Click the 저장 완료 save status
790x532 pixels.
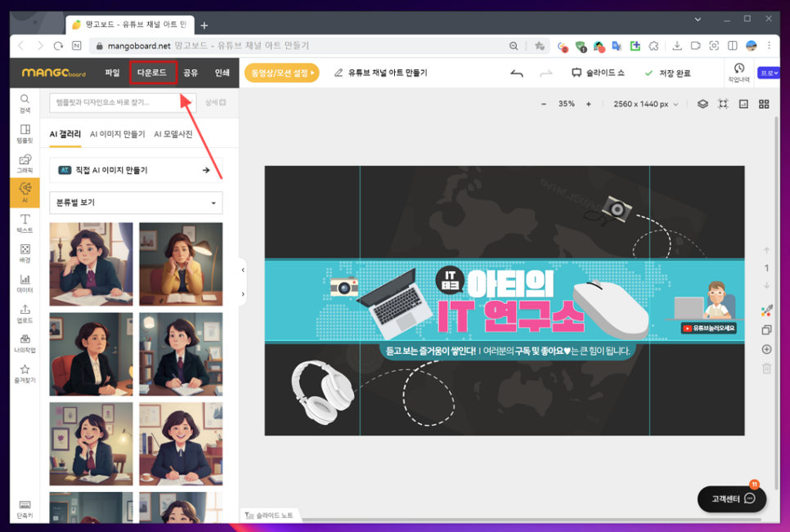(x=667, y=74)
